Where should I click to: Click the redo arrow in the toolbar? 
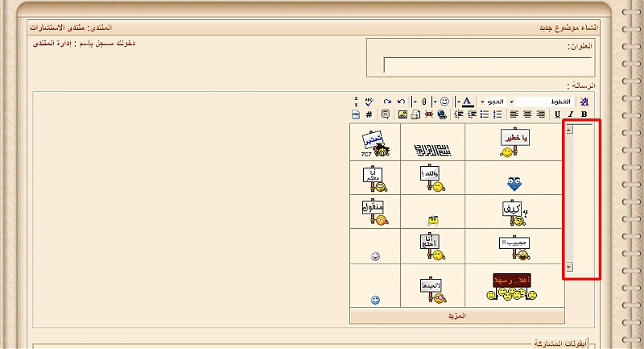pos(387,102)
